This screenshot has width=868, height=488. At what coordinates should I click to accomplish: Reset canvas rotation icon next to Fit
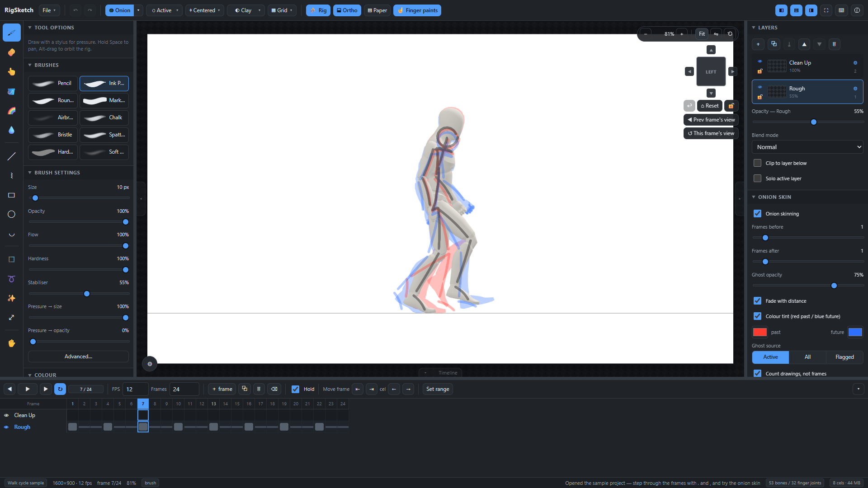pos(730,34)
